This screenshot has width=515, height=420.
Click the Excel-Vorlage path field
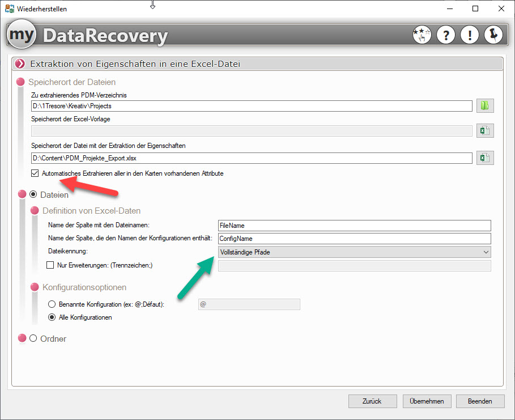252,131
